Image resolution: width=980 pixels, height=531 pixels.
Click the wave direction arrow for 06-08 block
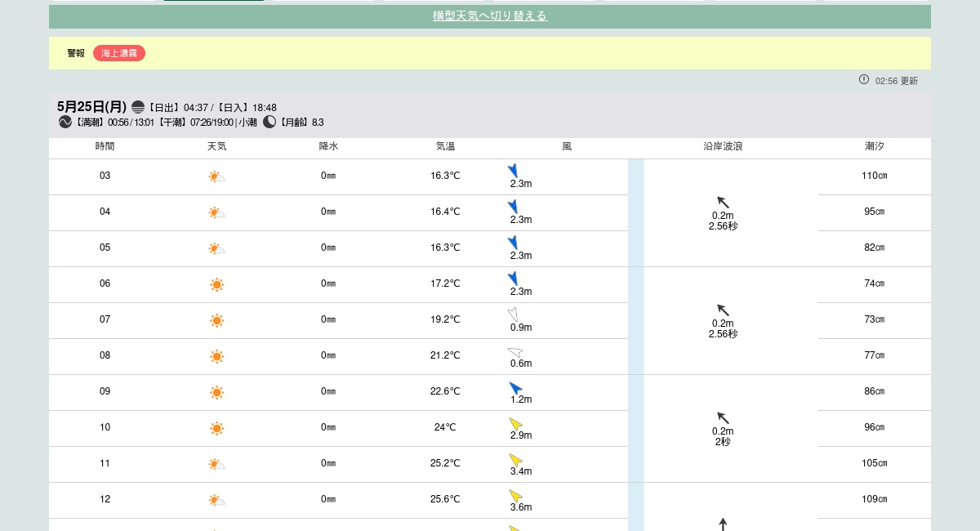723,310
